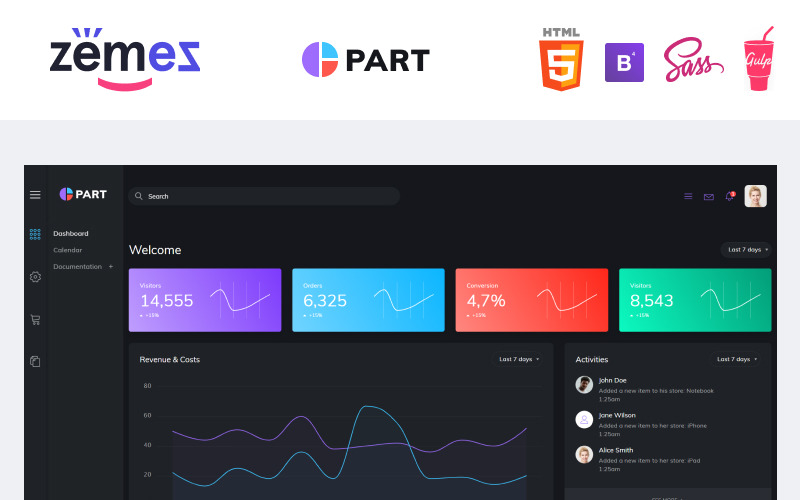Click the Search input field
This screenshot has width=800, height=500.
pyautogui.click(x=265, y=196)
